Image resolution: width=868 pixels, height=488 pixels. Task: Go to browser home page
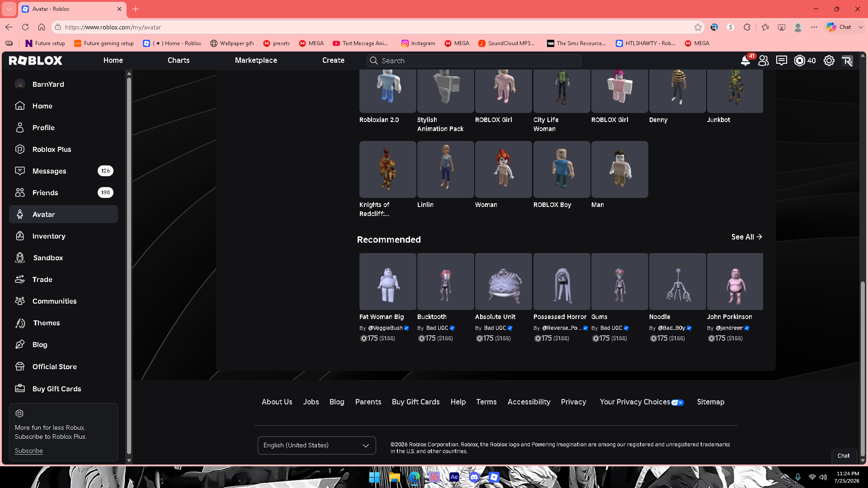[42, 27]
